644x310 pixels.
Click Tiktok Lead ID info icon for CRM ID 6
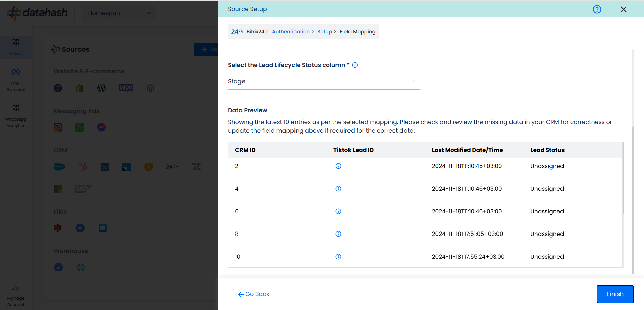coord(338,211)
